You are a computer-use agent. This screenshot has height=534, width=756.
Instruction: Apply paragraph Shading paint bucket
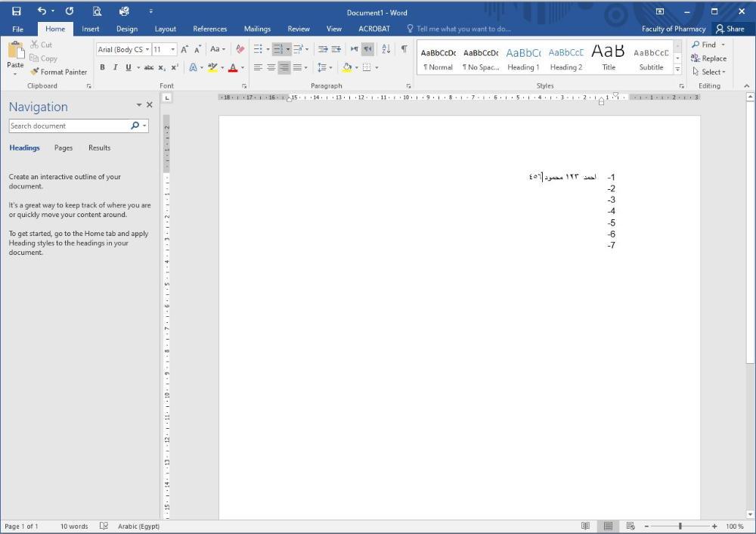347,67
